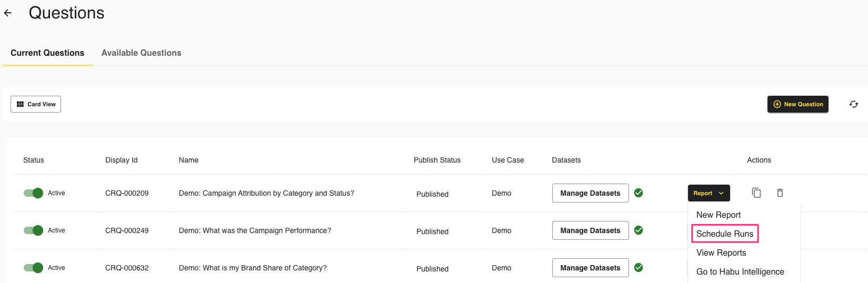Toggle Active status for CRQ-000209
Screen dimensions: 868x283
pos(33,193)
